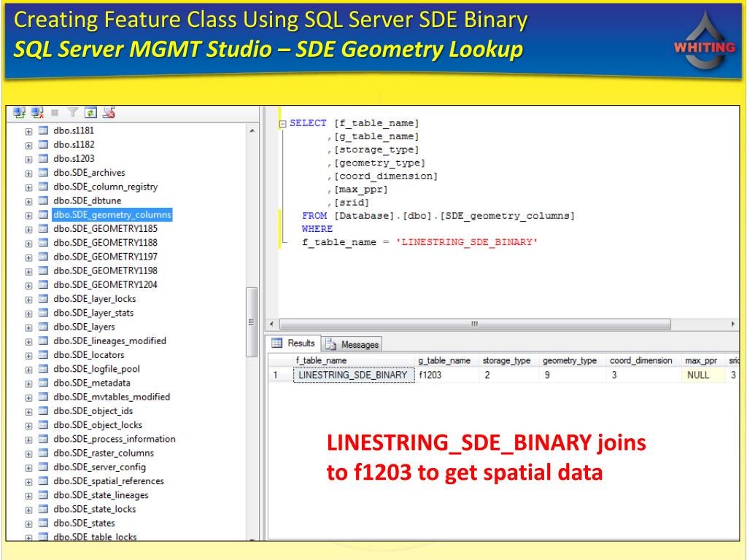Click the Filter funnel icon
This screenshot has width=747, height=560.
[72, 113]
